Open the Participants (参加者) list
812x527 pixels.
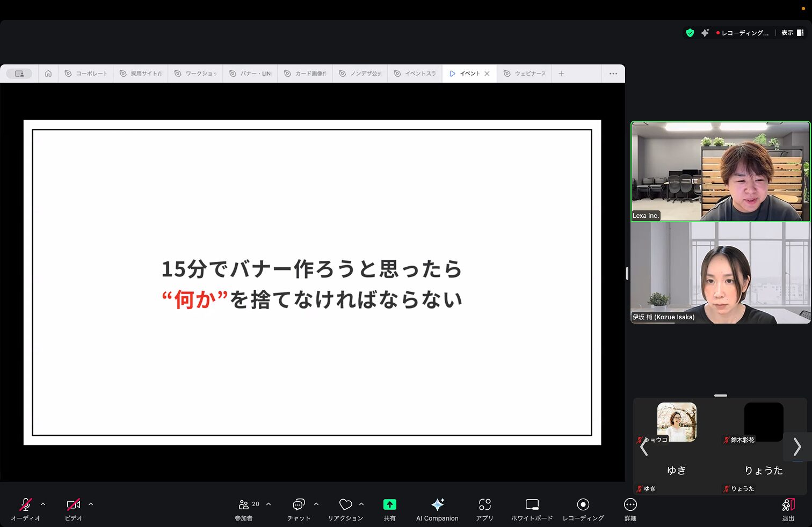(x=244, y=505)
